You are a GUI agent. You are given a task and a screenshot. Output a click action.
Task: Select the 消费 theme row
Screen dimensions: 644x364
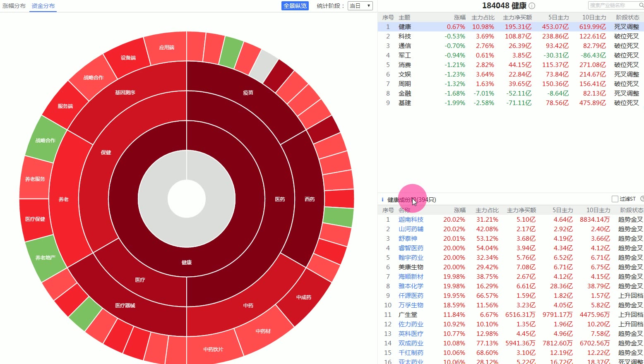click(511, 65)
